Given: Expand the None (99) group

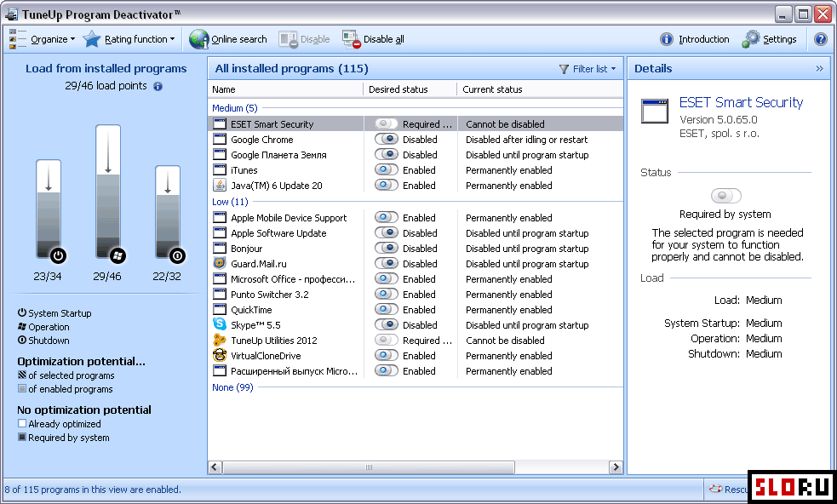Looking at the screenshot, I should [232, 387].
